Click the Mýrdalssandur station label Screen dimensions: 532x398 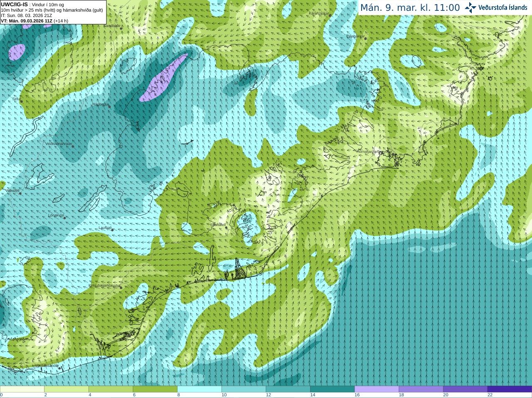tap(46, 366)
